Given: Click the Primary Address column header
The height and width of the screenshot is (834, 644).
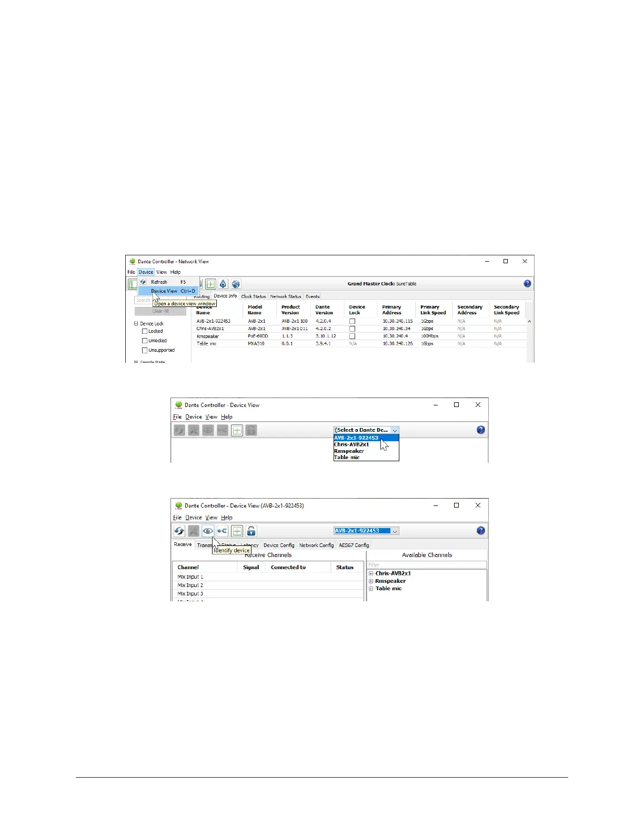Looking at the screenshot, I should [397, 310].
